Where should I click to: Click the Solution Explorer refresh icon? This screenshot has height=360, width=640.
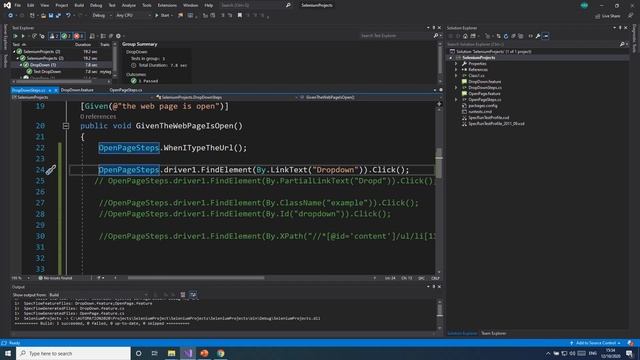506,36
